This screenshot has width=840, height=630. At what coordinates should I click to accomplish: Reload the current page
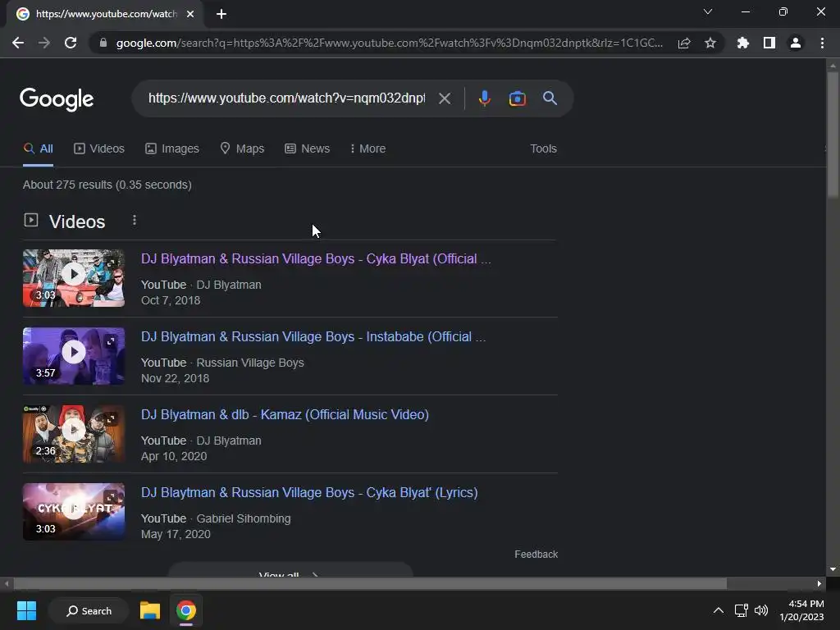pos(71,43)
